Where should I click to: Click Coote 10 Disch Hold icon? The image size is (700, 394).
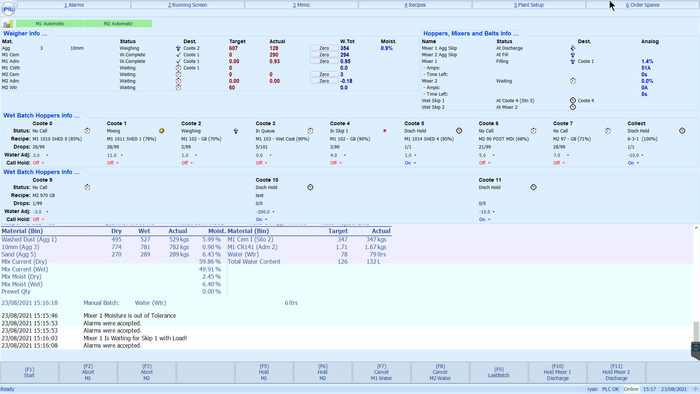pyautogui.click(x=310, y=187)
